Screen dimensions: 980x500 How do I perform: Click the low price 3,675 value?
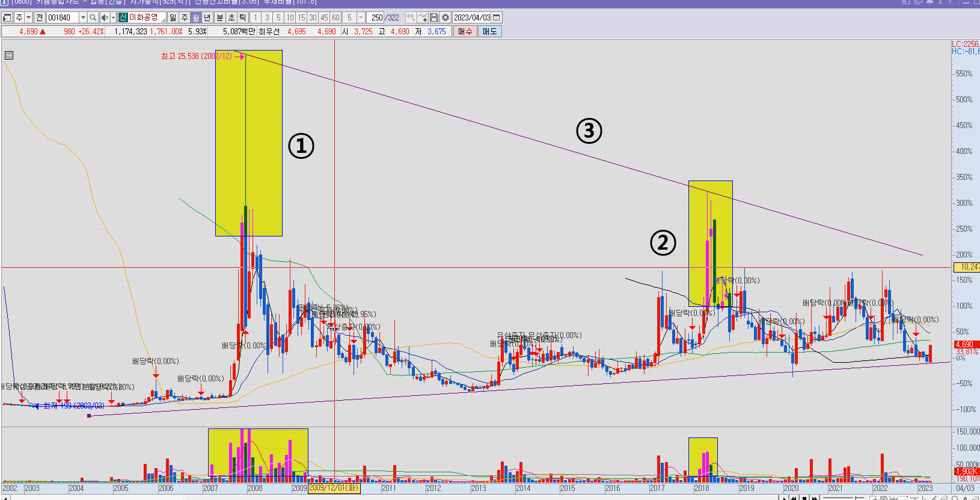[x=436, y=31]
